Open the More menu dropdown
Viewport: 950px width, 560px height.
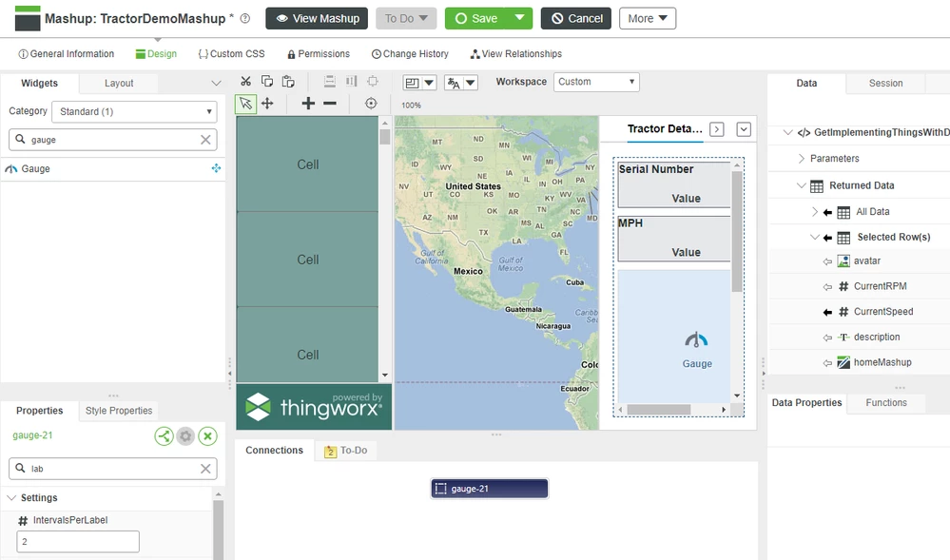647,18
